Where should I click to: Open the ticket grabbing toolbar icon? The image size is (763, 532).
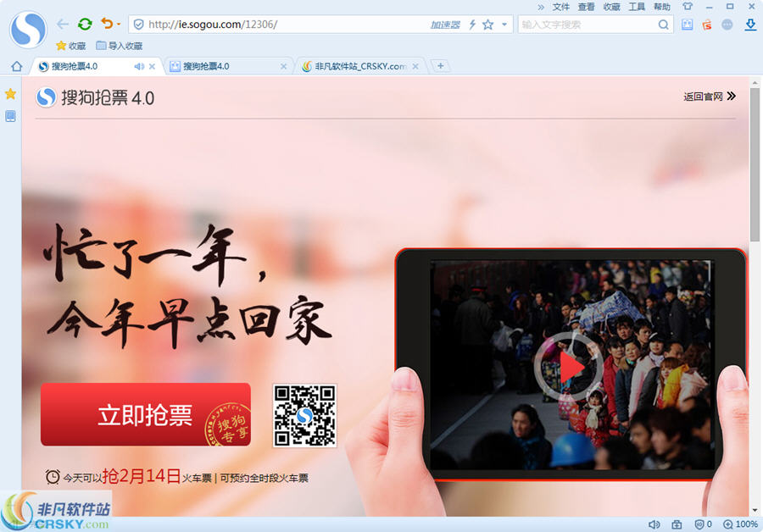[x=687, y=25]
